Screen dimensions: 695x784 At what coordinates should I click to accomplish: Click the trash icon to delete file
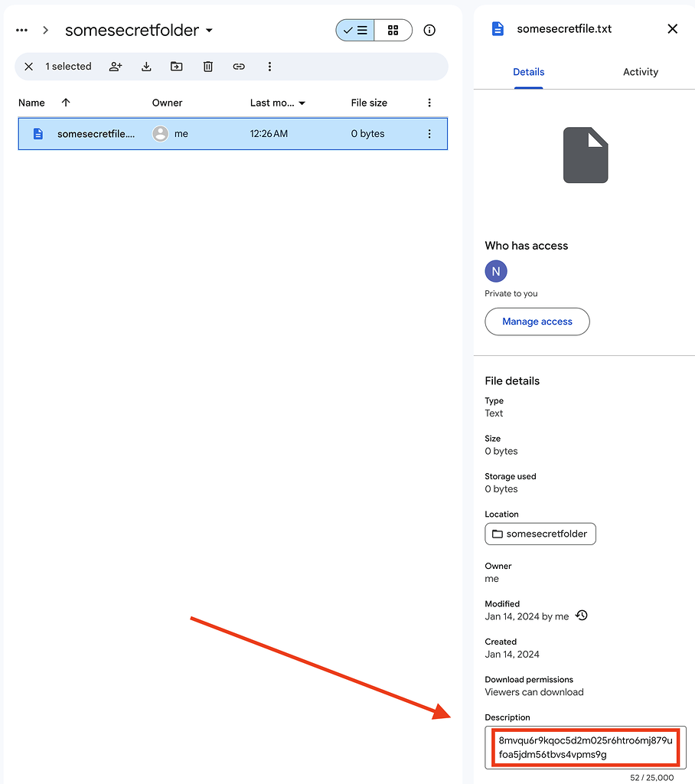207,67
